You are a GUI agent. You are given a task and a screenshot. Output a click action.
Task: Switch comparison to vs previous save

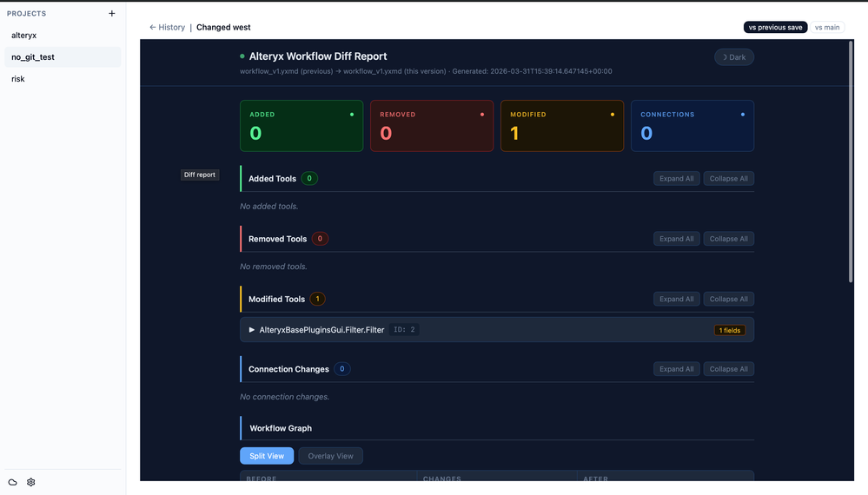point(775,27)
